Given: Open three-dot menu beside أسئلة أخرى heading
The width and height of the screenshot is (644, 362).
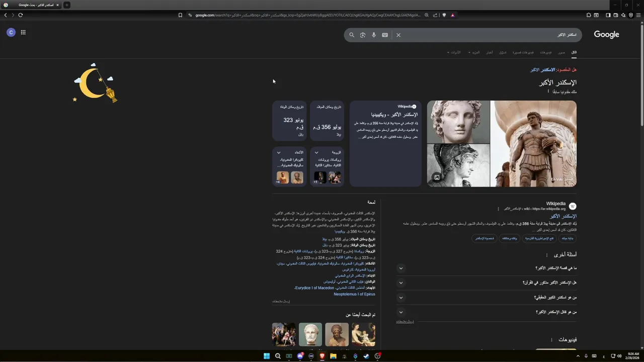Looking at the screenshot, I should [547, 255].
